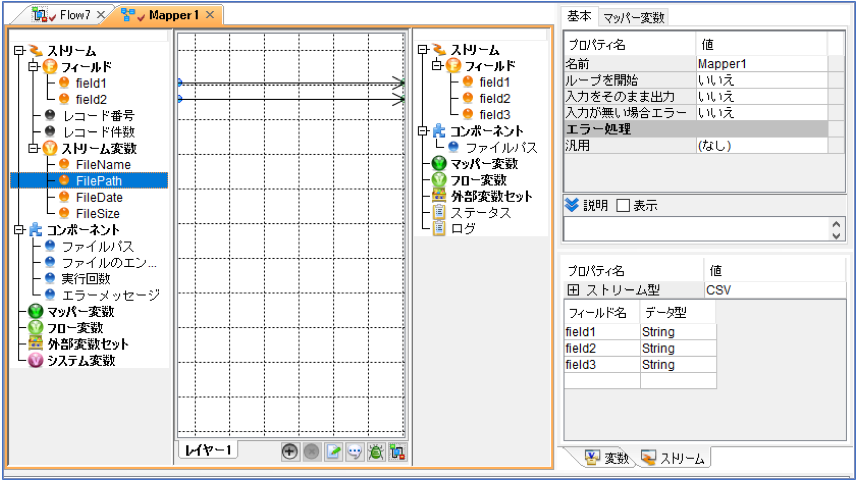This screenshot has width=857, height=480.
Task: Select レコード件数 in input tree
Action: click(98, 132)
